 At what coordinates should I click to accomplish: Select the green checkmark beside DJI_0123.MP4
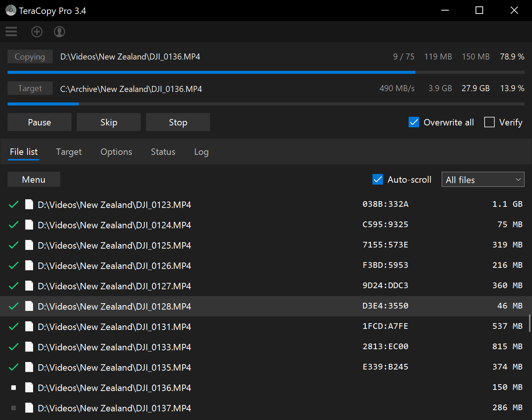[x=13, y=204]
